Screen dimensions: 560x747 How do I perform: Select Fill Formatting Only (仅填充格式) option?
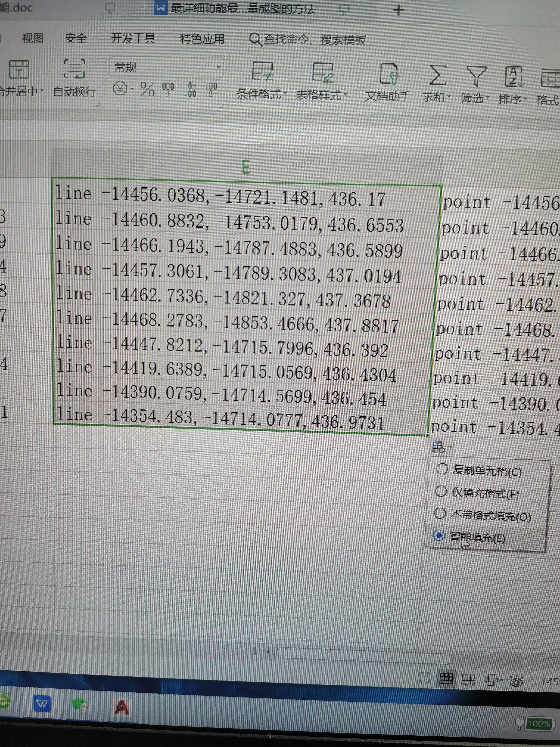tap(441, 491)
